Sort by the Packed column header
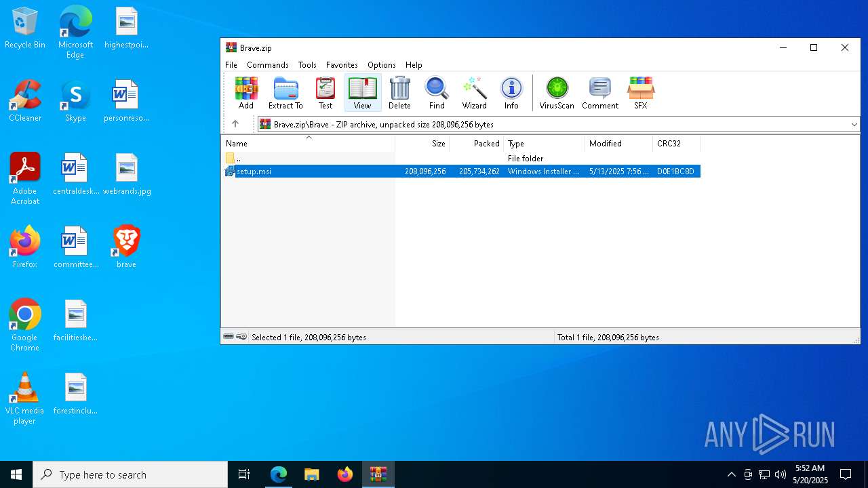 click(x=477, y=144)
